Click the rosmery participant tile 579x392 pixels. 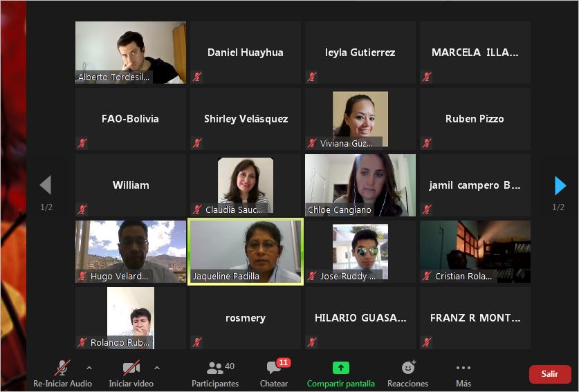click(x=246, y=318)
